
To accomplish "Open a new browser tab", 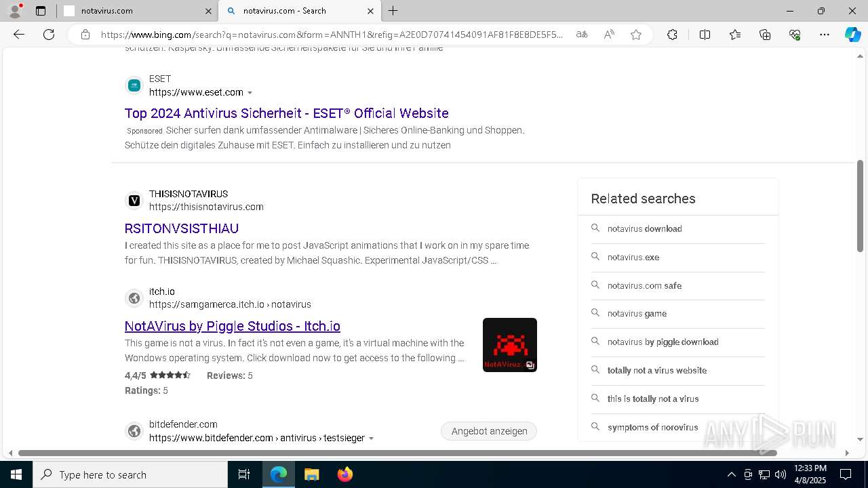I will point(393,11).
